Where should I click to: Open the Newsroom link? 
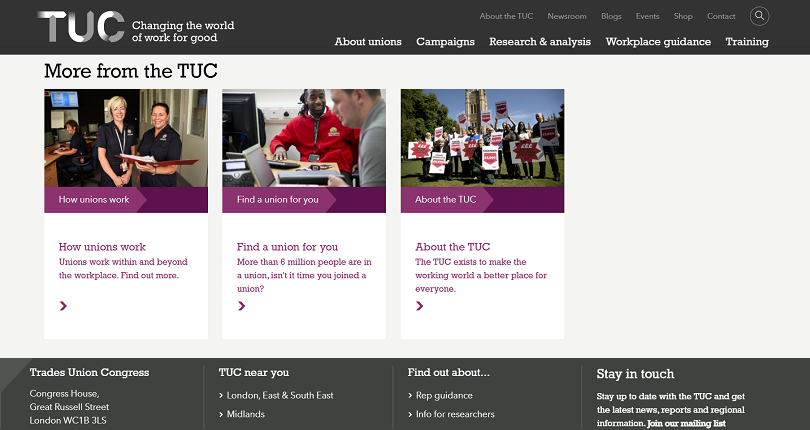(x=567, y=16)
